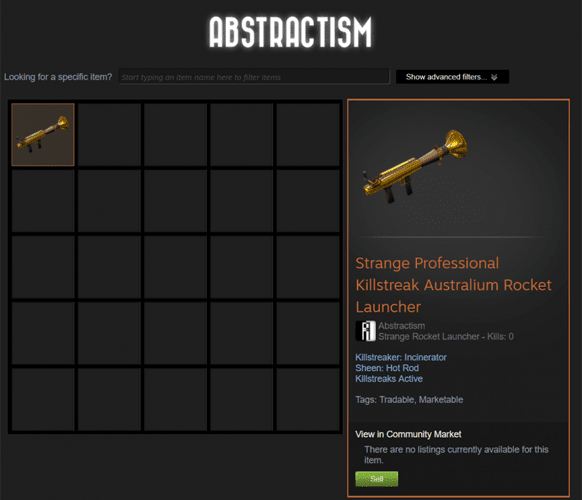Click the Tags: Tradable, Marketable line
This screenshot has width=582, height=500.
[x=409, y=399]
